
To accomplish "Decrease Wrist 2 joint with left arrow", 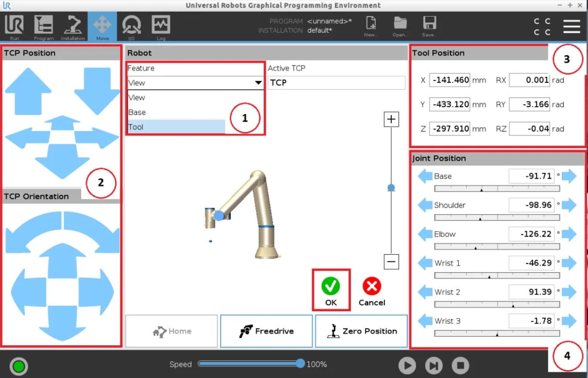I will coord(425,292).
